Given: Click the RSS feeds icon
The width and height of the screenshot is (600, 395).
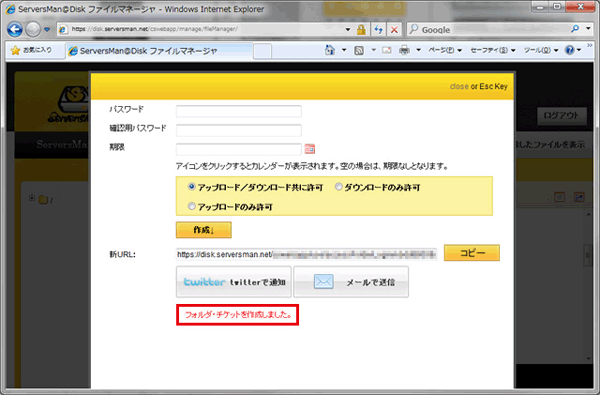Looking at the screenshot, I should pyautogui.click(x=359, y=50).
